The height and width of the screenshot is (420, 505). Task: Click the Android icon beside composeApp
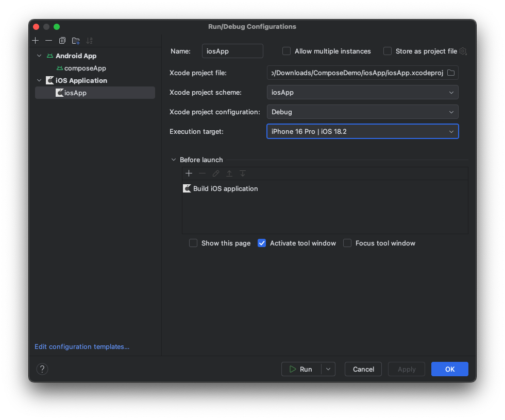(60, 68)
